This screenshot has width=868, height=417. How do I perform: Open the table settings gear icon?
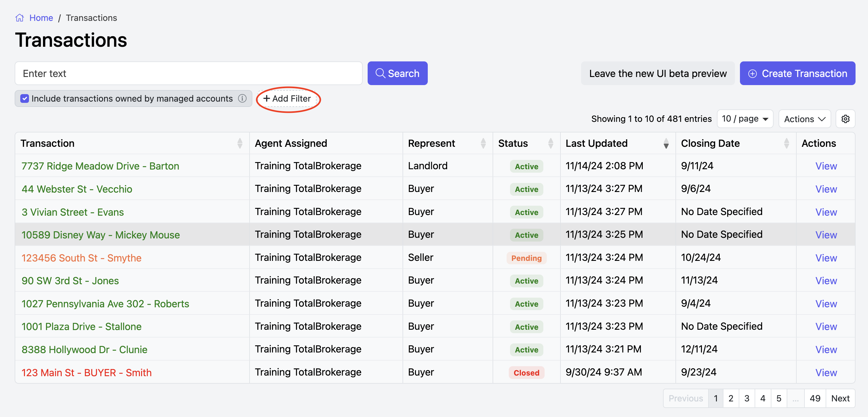845,119
